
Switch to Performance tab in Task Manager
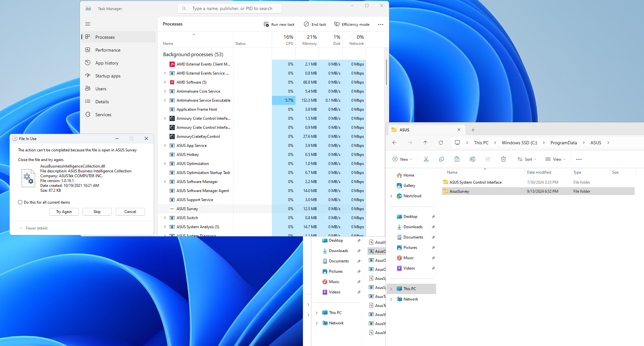click(x=108, y=50)
